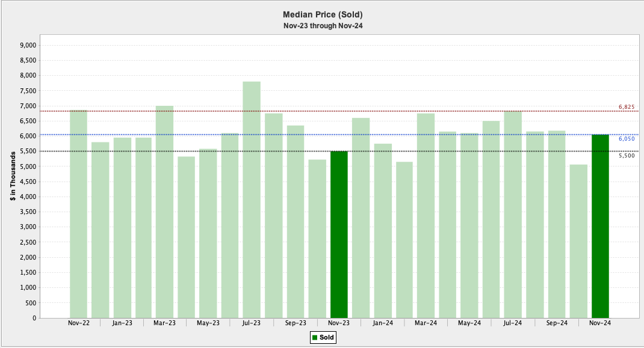Click the Jul-24 bar
The height and width of the screenshot is (348, 644).
point(513,214)
